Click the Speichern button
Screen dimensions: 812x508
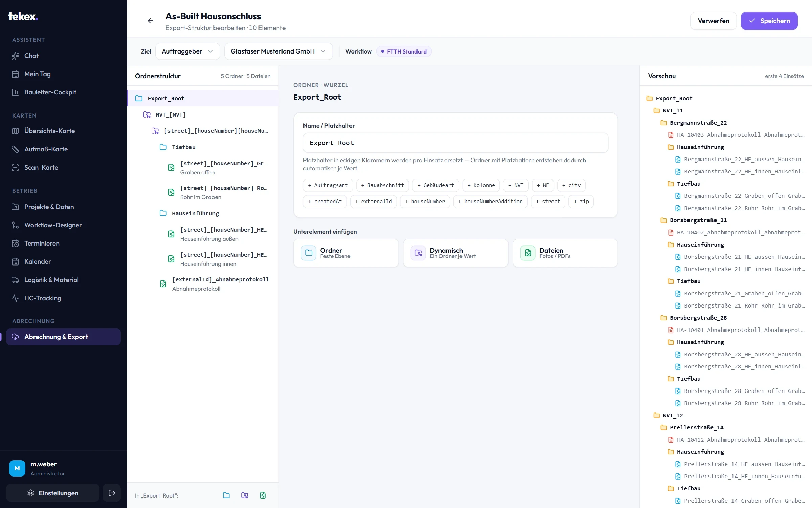[769, 21]
